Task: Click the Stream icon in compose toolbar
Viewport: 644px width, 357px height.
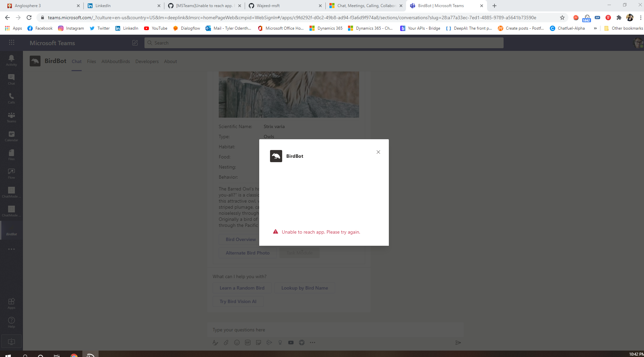Action: (x=269, y=343)
